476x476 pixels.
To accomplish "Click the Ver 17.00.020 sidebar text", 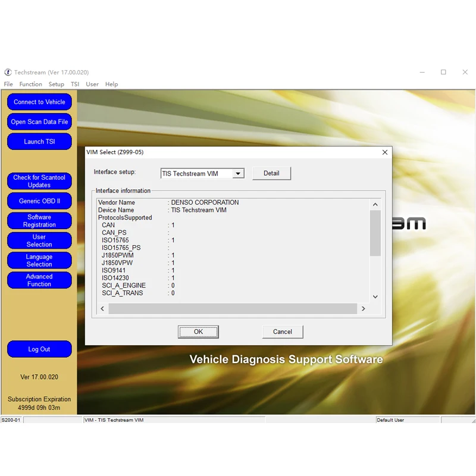I will [x=39, y=377].
